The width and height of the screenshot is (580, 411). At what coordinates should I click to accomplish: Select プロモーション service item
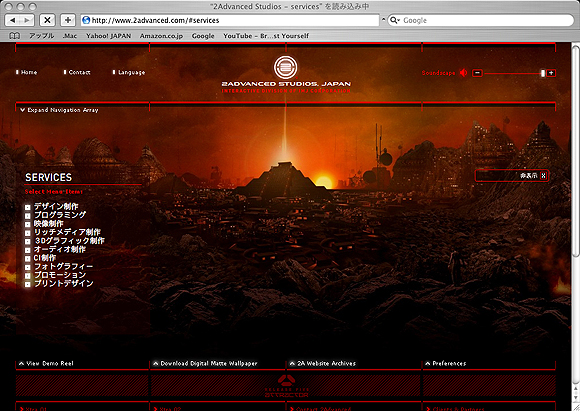click(x=55, y=274)
